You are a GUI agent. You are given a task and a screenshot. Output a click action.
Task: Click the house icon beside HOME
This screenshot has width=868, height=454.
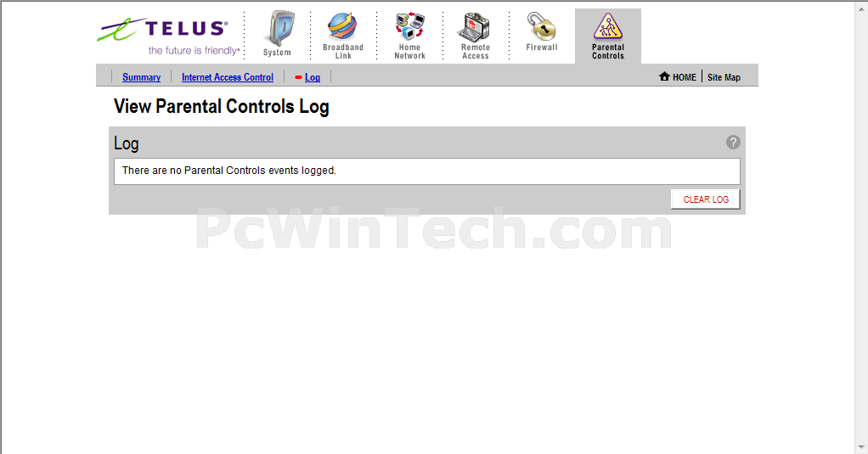(x=664, y=76)
